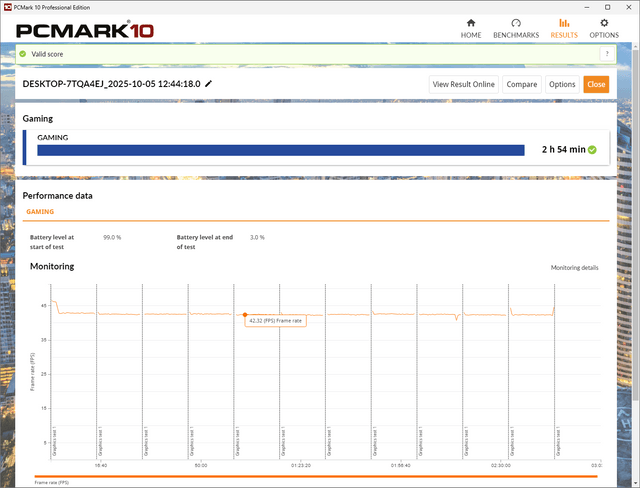
Task: Click the PCMark 10 logo
Action: click(x=84, y=31)
